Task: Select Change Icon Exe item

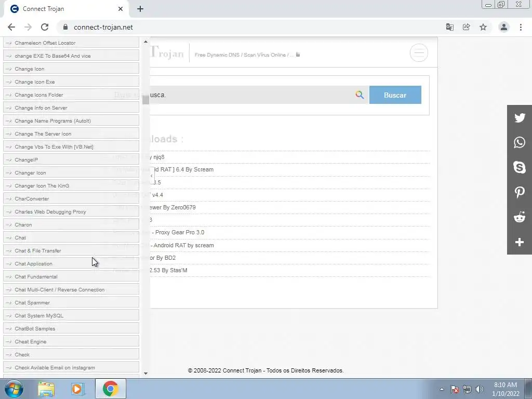Action: (x=71, y=82)
